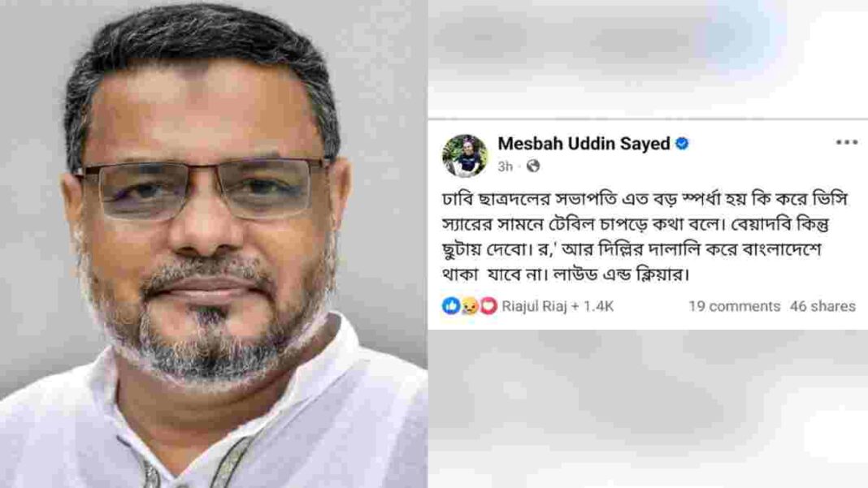
Task: Click the blue Like reaction icon
Action: (x=451, y=305)
